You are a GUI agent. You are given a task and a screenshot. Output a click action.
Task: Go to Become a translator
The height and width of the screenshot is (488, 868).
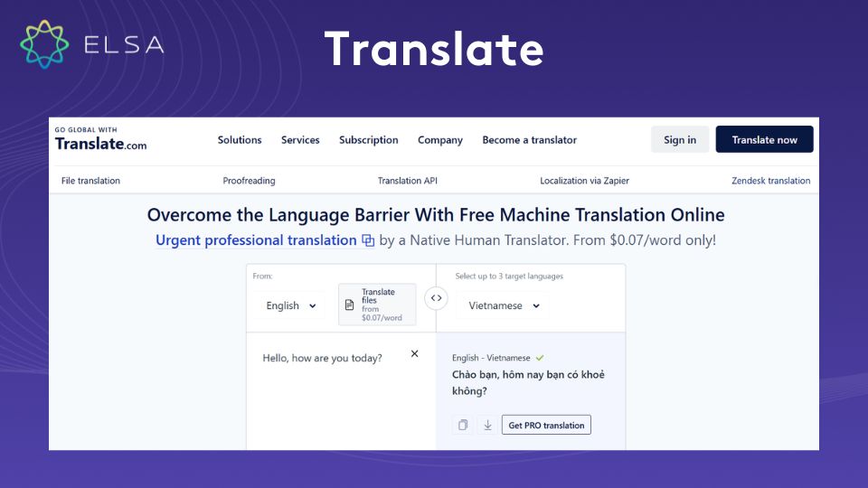pos(529,140)
